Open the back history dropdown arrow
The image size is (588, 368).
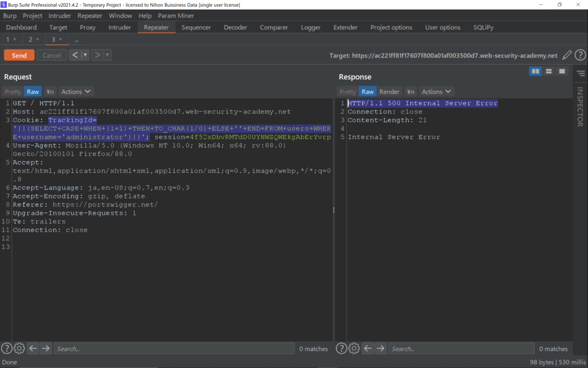[x=85, y=55]
